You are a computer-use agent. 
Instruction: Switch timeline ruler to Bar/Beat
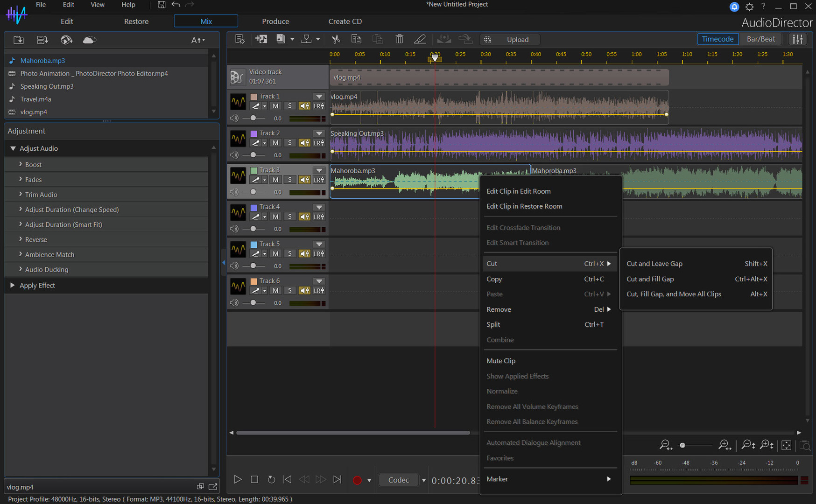pyautogui.click(x=760, y=39)
